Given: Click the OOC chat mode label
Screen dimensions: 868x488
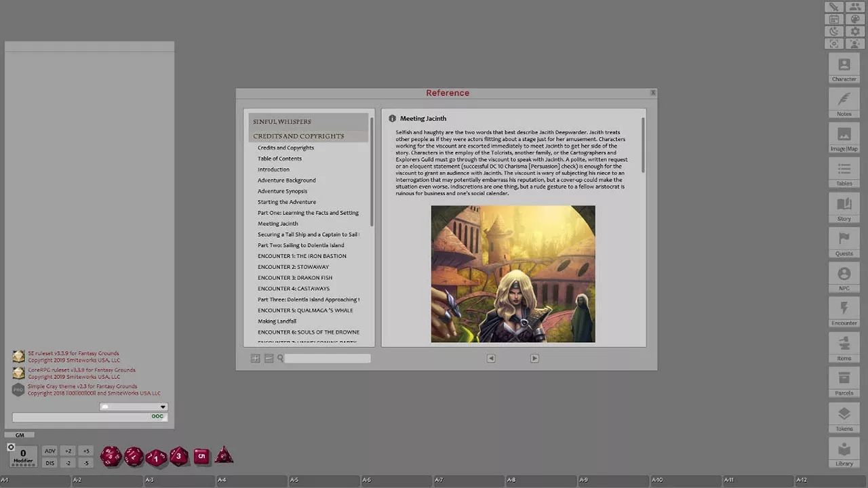Looking at the screenshot, I should pyautogui.click(x=157, y=416).
